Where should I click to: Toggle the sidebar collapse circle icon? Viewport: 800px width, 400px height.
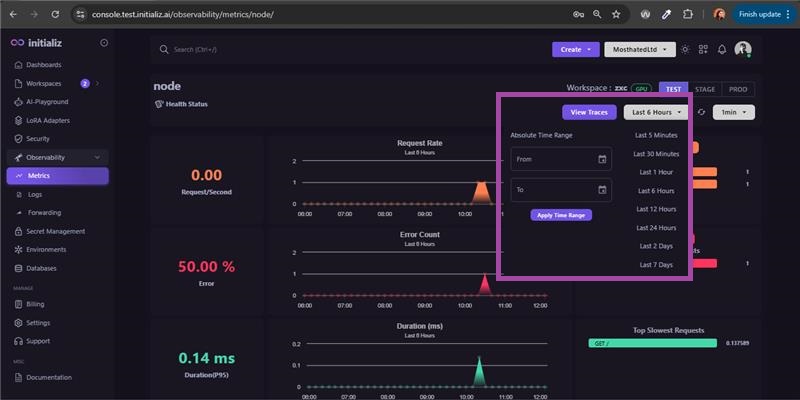104,43
